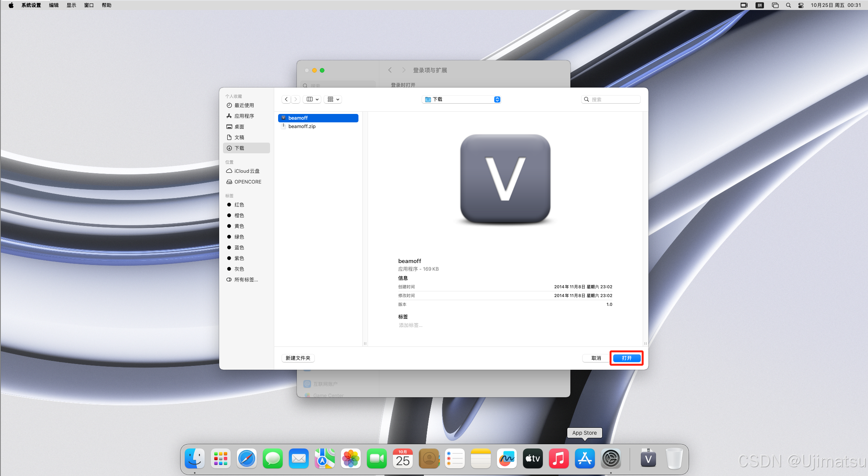Open Maps from the Dock
Viewport: 868px width, 476px height.
(x=325, y=458)
